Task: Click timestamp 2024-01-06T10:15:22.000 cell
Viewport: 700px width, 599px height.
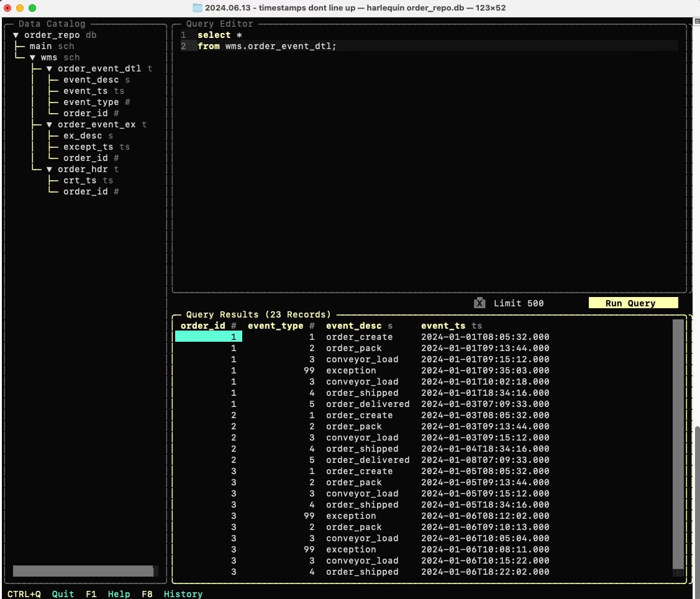Action: [x=485, y=560]
